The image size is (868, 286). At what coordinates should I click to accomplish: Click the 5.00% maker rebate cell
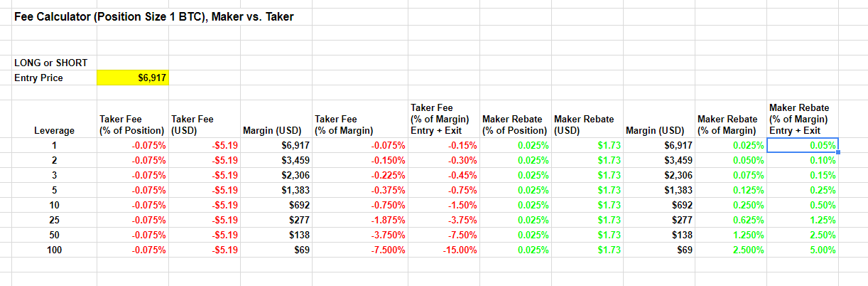coord(803,250)
